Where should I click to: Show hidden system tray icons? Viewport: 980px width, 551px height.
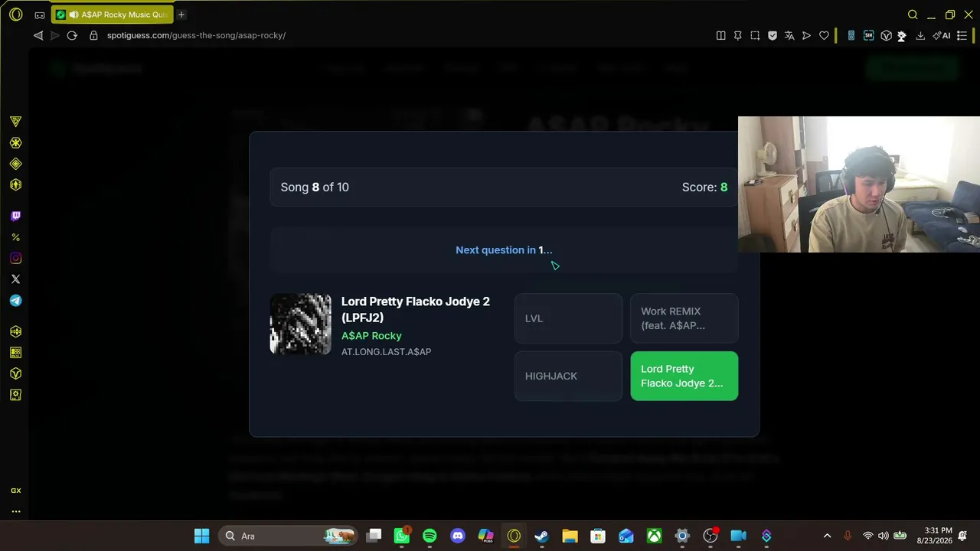[827, 536]
